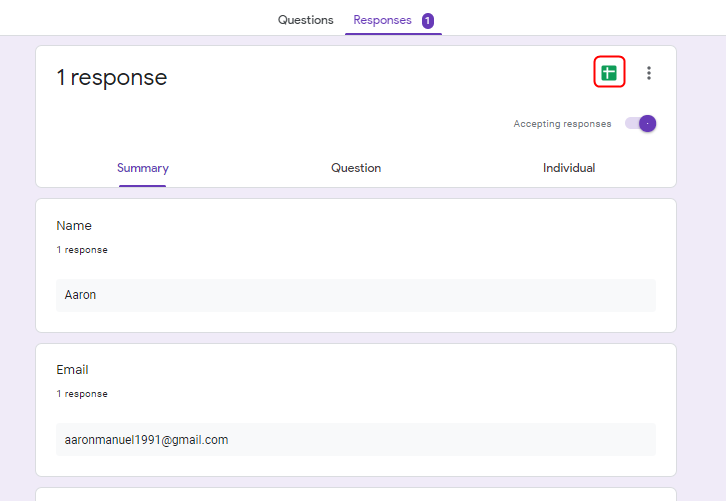Click the 'Name' question title
The height and width of the screenshot is (501, 726).
(x=74, y=225)
